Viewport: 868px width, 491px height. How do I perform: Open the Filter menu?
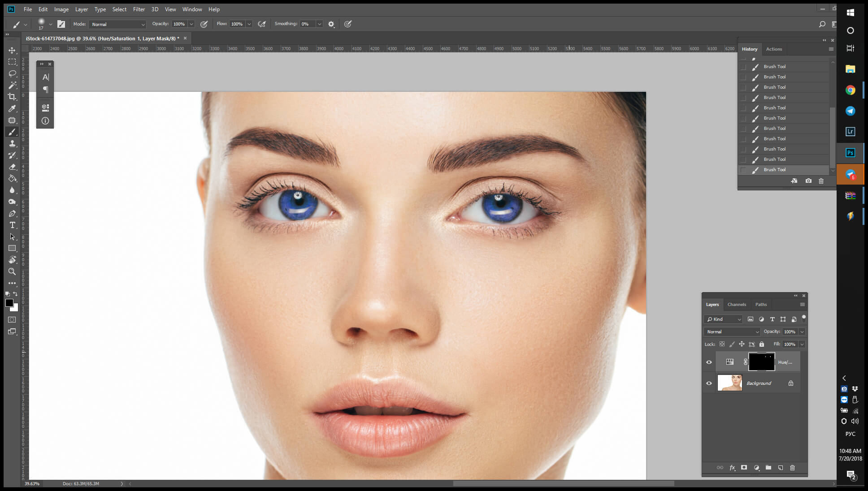tap(139, 9)
